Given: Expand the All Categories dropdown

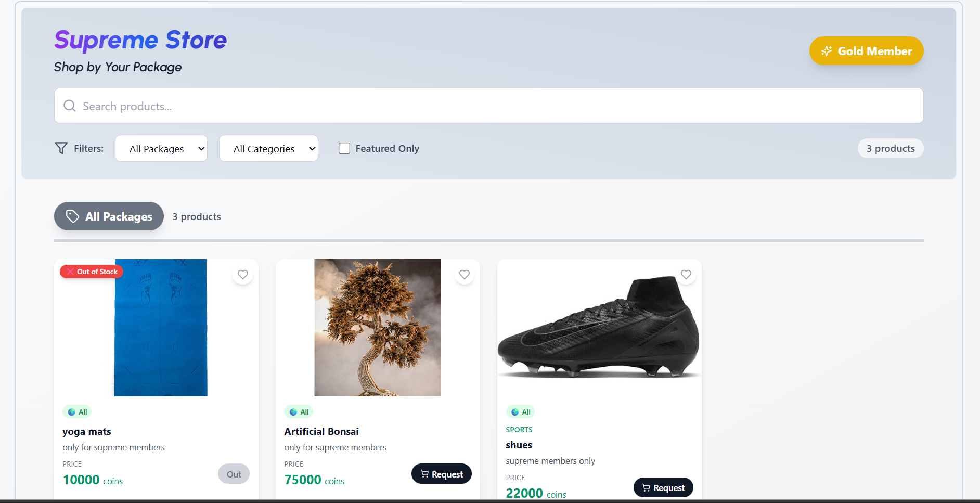Looking at the screenshot, I should point(268,149).
